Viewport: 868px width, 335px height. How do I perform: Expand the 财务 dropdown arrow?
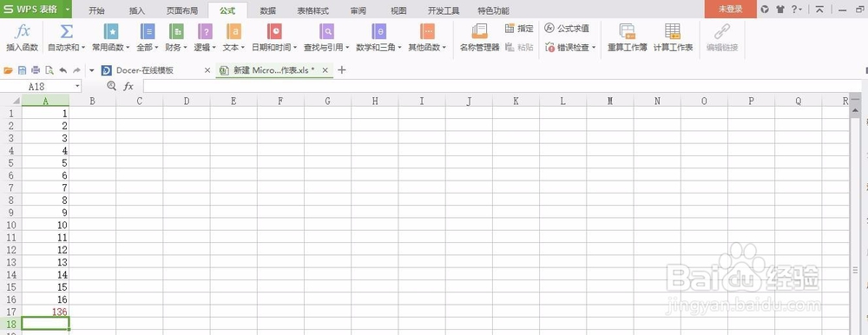(186, 48)
